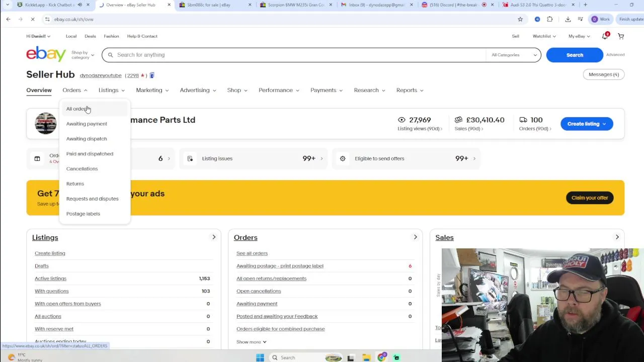
Task: Open See all orders link
Action: click(252, 253)
